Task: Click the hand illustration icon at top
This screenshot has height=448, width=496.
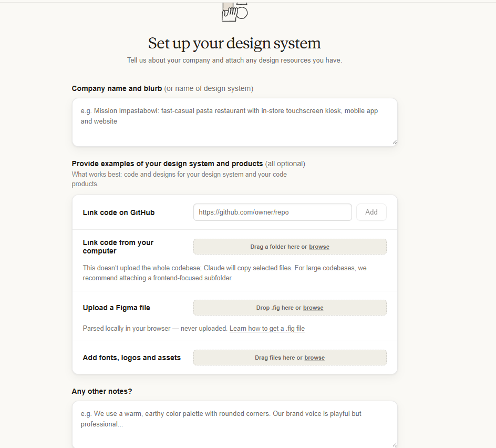Action: pos(234,12)
